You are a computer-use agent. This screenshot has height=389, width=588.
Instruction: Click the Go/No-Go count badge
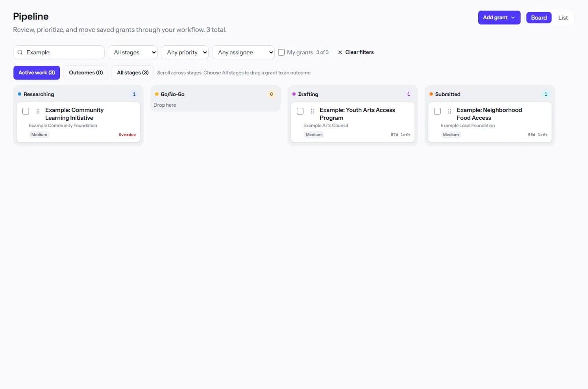point(271,94)
